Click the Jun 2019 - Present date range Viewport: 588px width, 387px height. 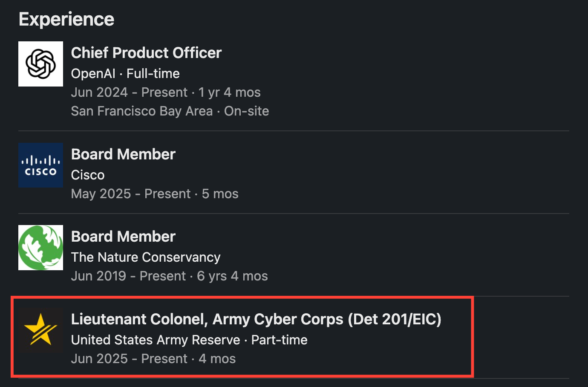coord(128,276)
